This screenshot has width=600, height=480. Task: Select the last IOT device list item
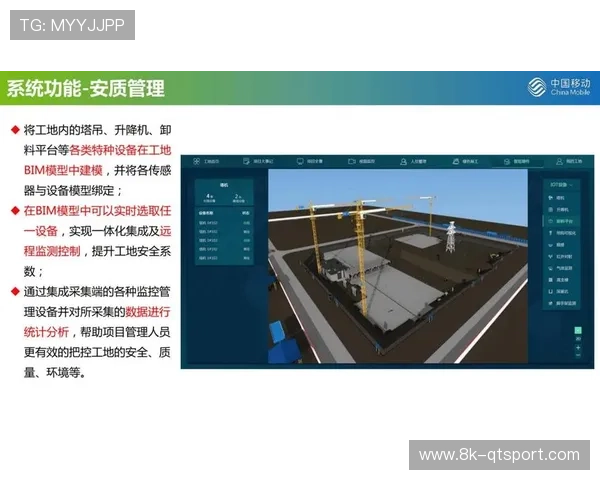pos(562,303)
